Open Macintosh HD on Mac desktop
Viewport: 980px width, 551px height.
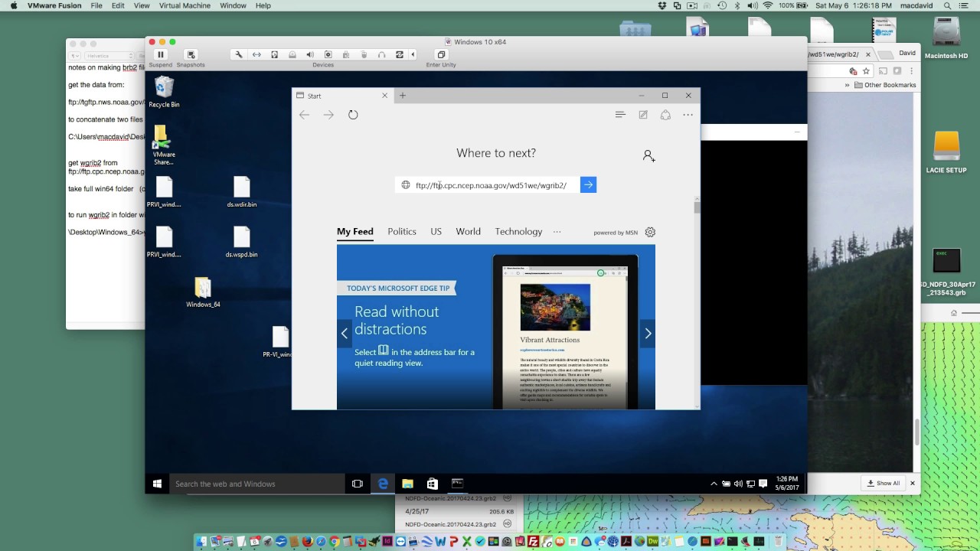pyautogui.click(x=946, y=38)
